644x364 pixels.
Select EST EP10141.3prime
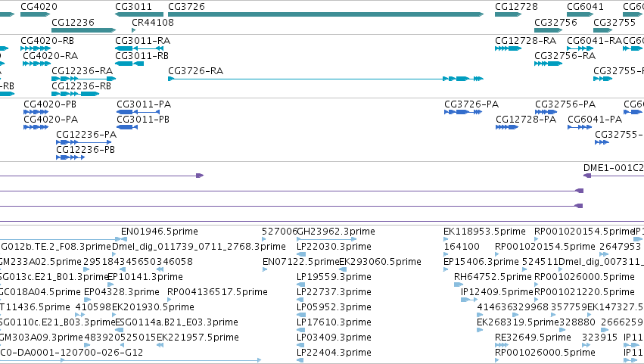(x=145, y=277)
